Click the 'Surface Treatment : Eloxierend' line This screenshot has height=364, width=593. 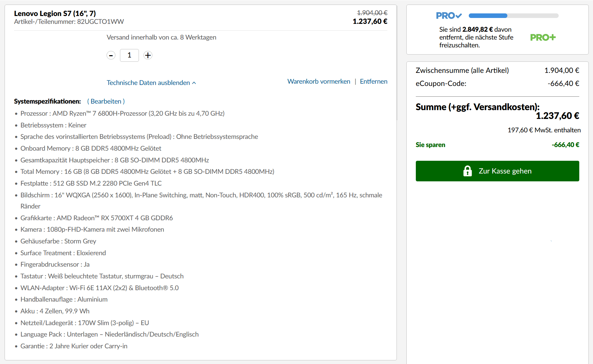[x=63, y=253]
